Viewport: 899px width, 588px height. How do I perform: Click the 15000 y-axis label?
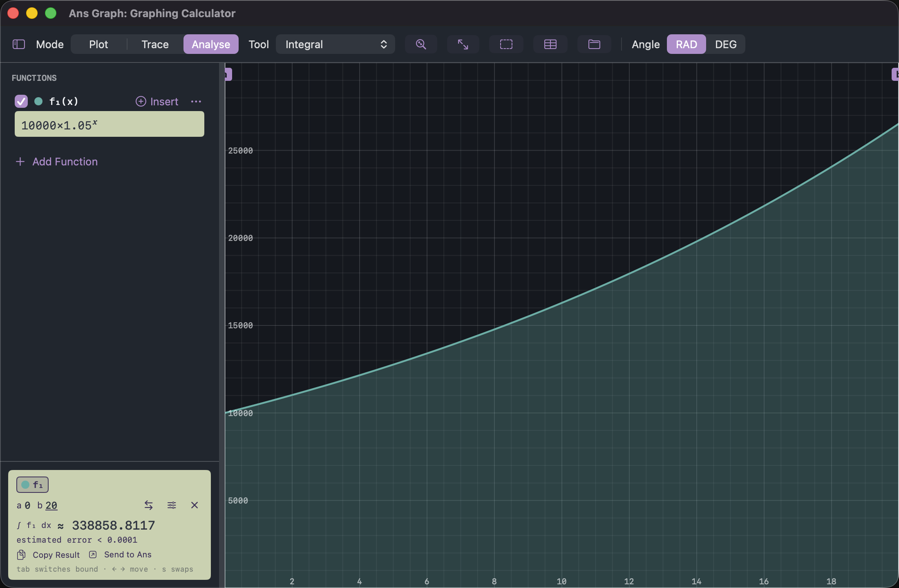(x=240, y=325)
